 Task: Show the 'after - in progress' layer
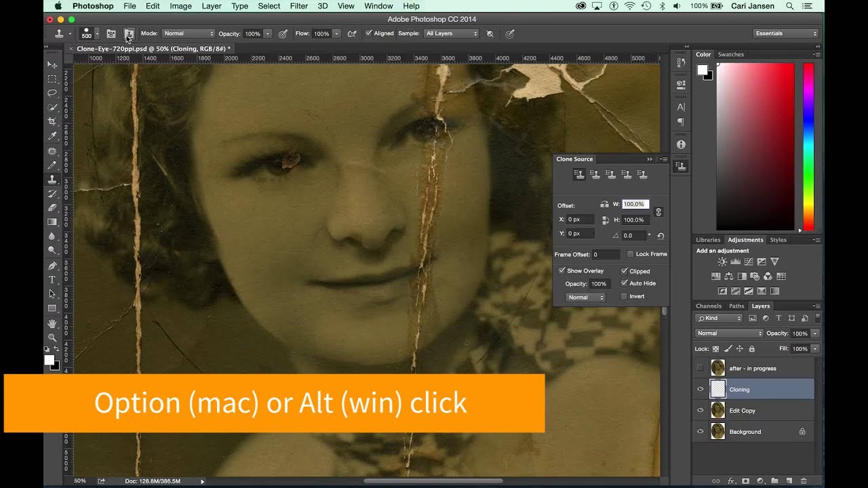(x=701, y=368)
